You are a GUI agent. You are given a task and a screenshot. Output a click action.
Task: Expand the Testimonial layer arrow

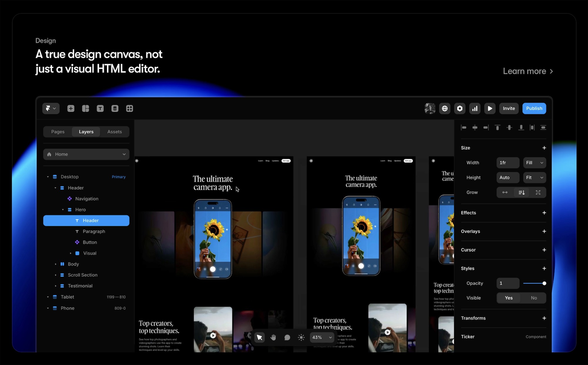[56, 286]
